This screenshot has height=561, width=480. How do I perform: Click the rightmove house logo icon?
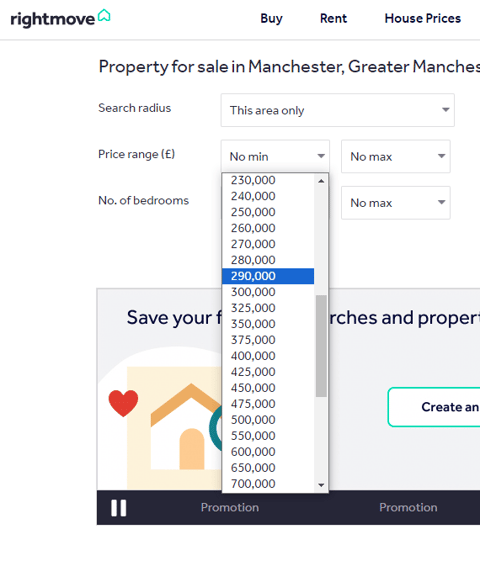[104, 15]
